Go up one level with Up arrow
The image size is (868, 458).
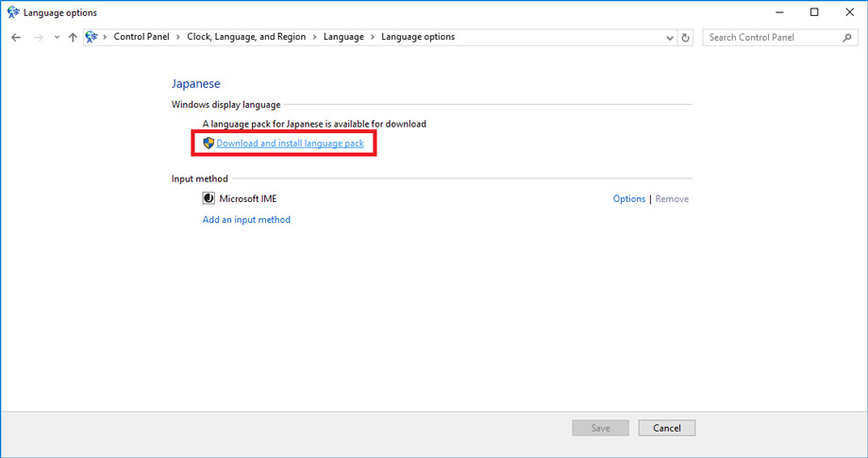tap(73, 38)
